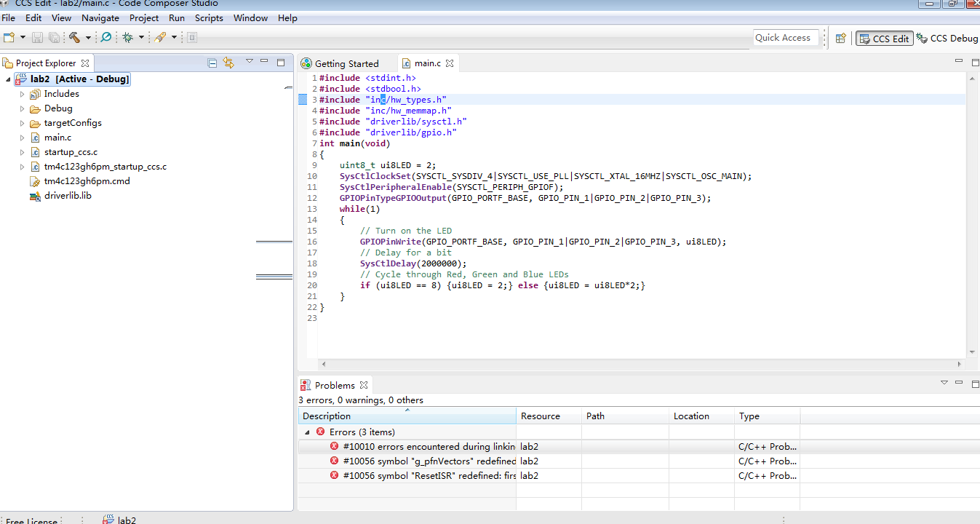
Task: Expand the Includes folder tree node
Action: (x=22, y=94)
